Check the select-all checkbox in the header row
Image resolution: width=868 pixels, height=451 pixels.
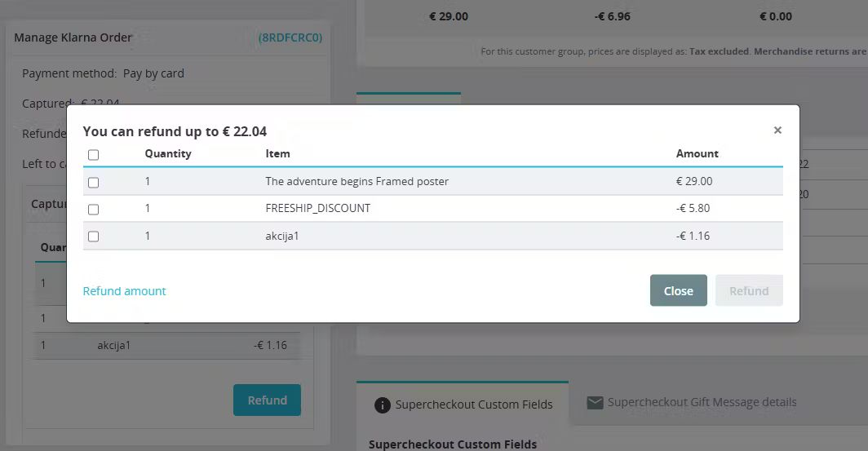[94, 155]
